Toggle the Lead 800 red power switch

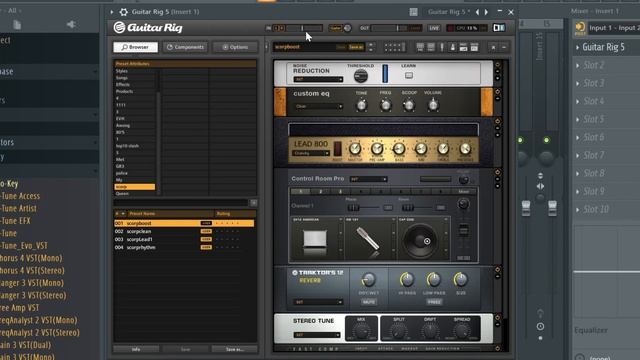(338, 149)
